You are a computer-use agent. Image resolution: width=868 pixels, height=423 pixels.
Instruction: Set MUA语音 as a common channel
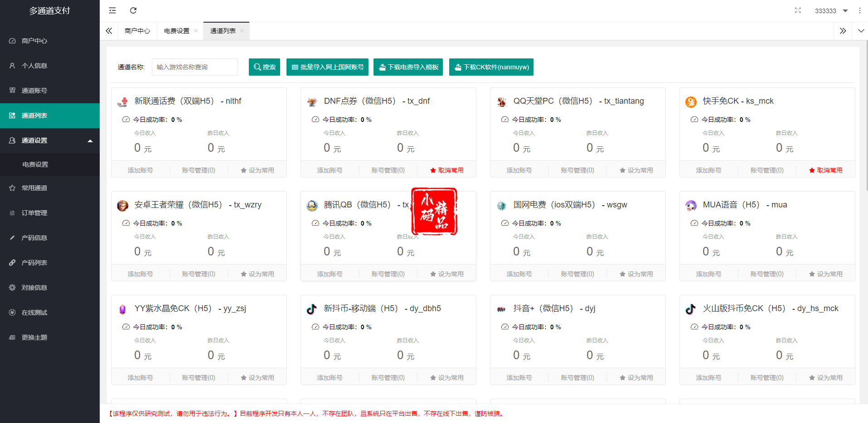pos(825,274)
